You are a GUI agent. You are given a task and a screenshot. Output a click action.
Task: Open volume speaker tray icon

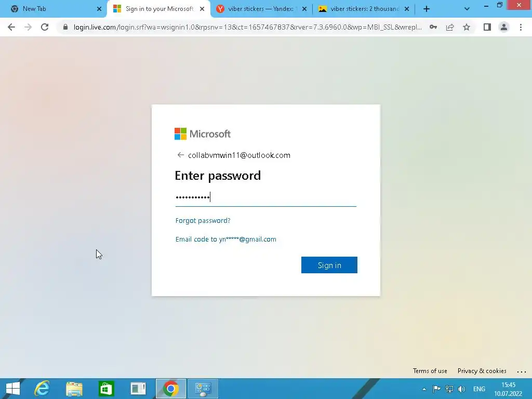click(x=461, y=389)
